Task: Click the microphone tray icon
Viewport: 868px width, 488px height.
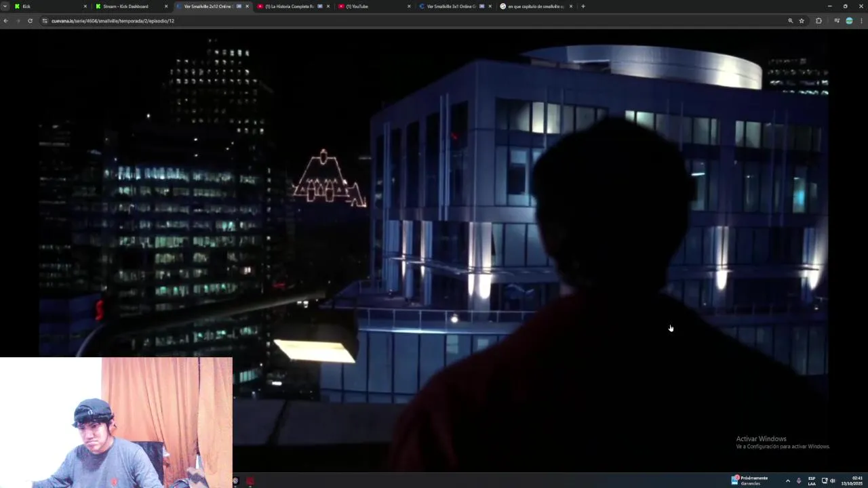Action: [799, 481]
